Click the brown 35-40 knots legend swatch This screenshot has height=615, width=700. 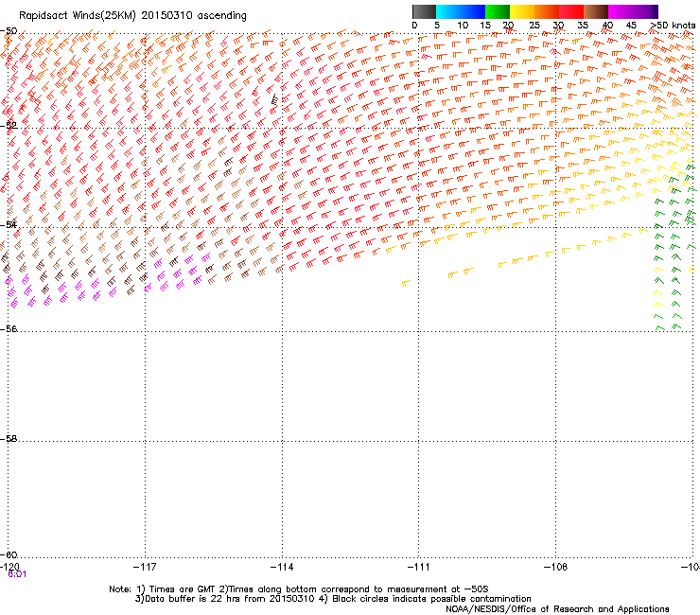click(596, 11)
